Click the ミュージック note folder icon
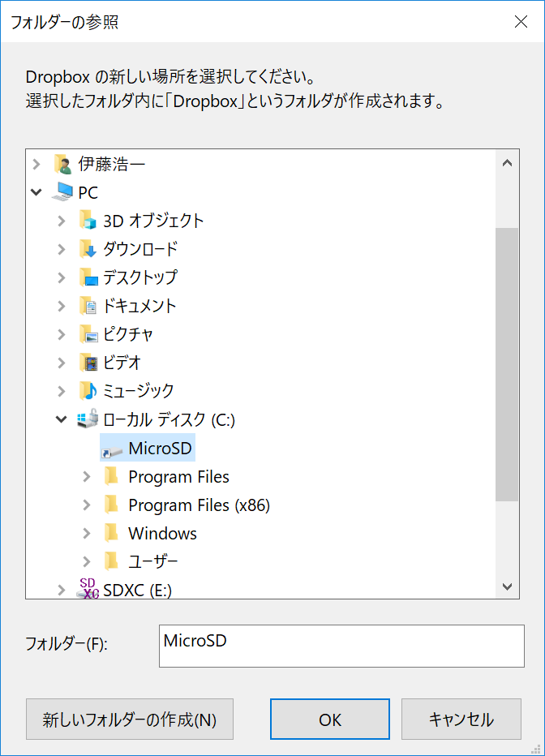This screenshot has height=756, width=545. click(88, 390)
